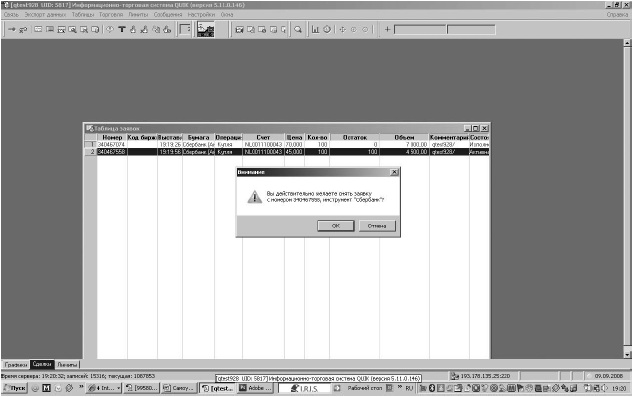The width and height of the screenshot is (633, 397).
Task: Click the Цена column header
Action: point(294,137)
